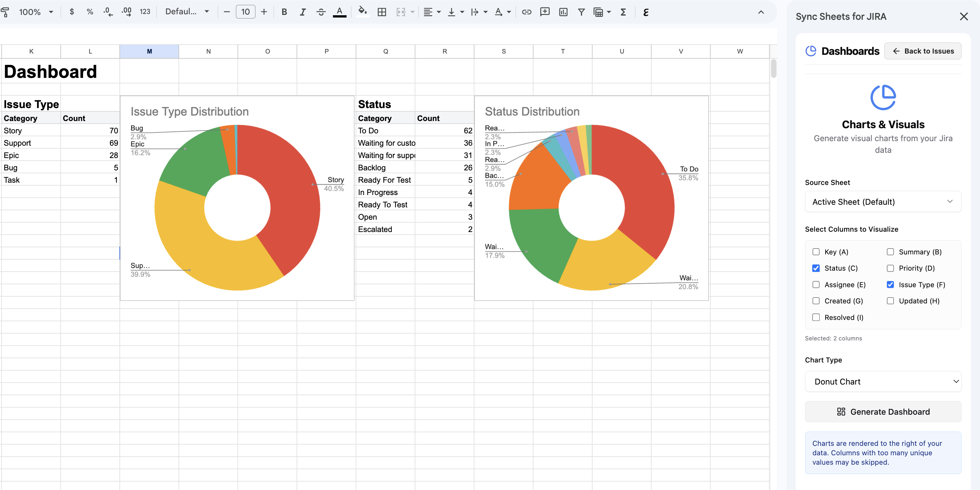Insert a chart

pyautogui.click(x=563, y=12)
